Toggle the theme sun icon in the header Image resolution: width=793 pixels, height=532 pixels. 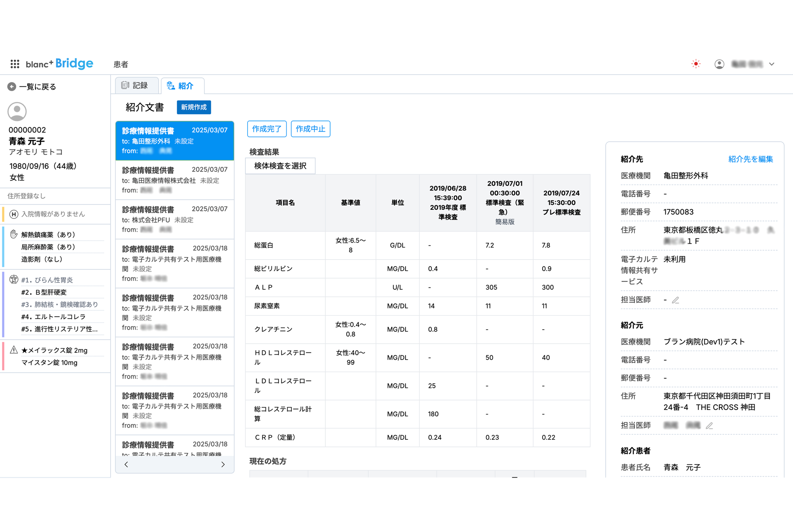pyautogui.click(x=695, y=64)
